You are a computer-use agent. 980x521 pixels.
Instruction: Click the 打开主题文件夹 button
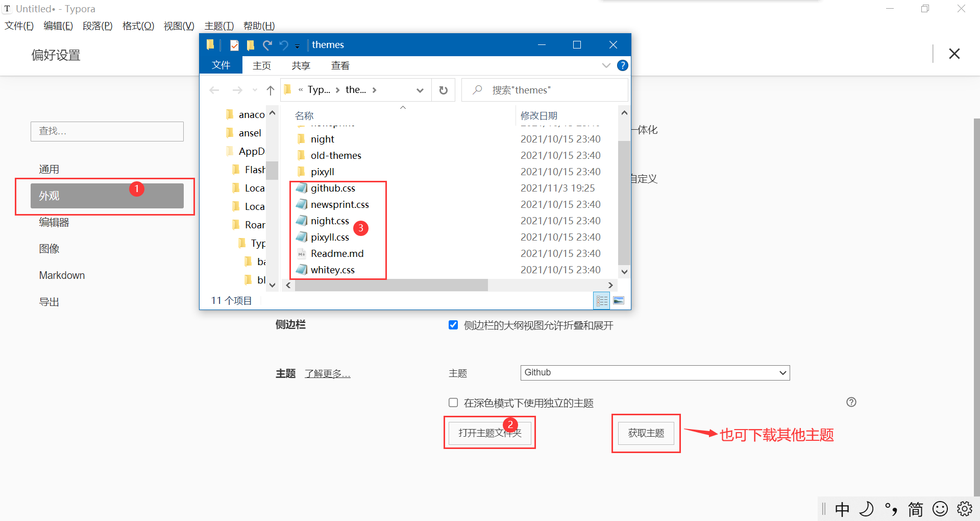click(489, 432)
